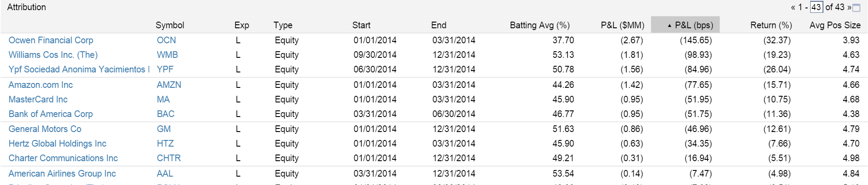Click the WMB ticker symbol
This screenshot has height=185, width=868.
point(167,55)
